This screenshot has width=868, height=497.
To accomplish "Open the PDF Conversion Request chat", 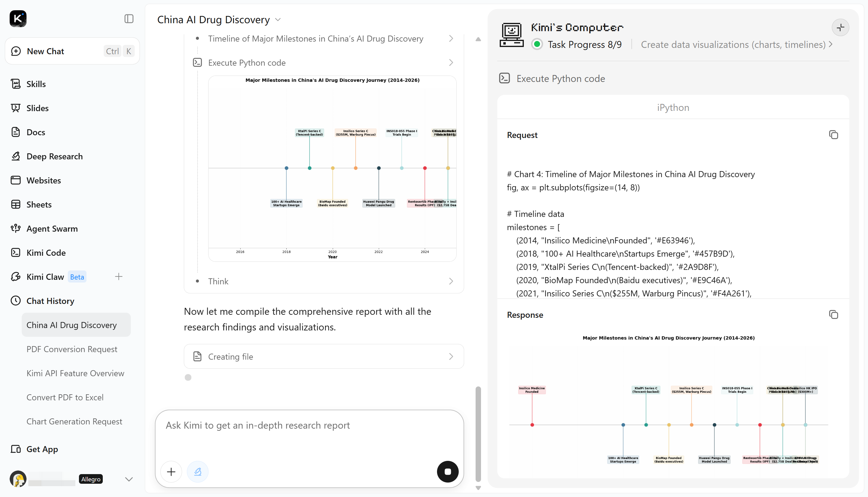I will (72, 349).
